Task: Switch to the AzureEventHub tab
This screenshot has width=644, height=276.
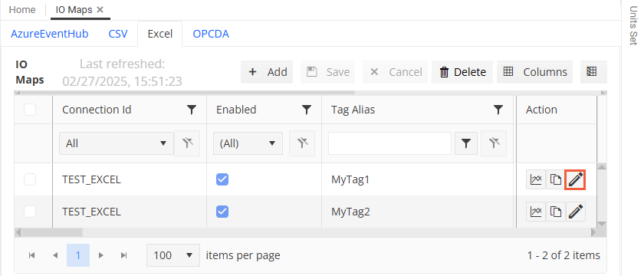Action: [49, 34]
